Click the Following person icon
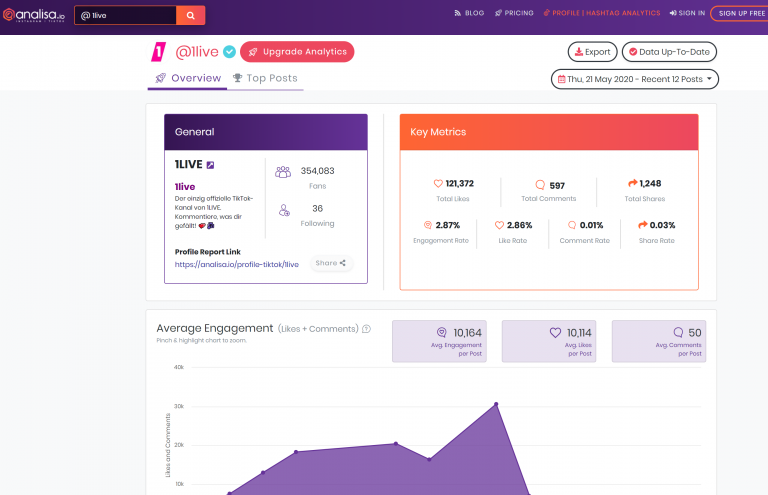Viewport: 768px width, 495px height. click(284, 210)
